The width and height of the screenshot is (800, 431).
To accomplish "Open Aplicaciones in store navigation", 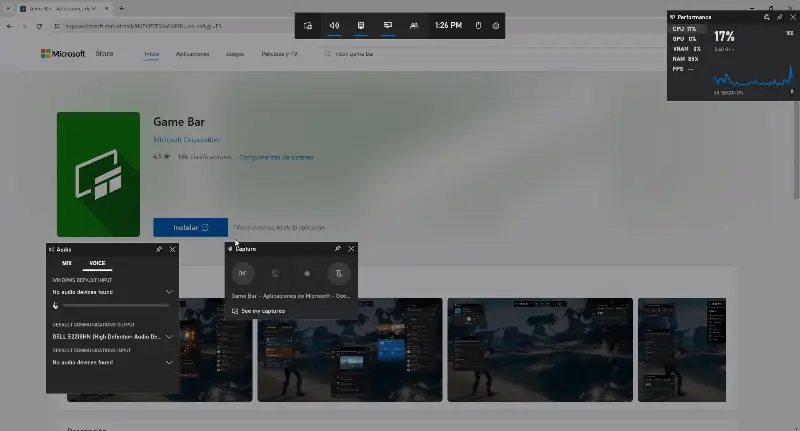I will click(192, 54).
